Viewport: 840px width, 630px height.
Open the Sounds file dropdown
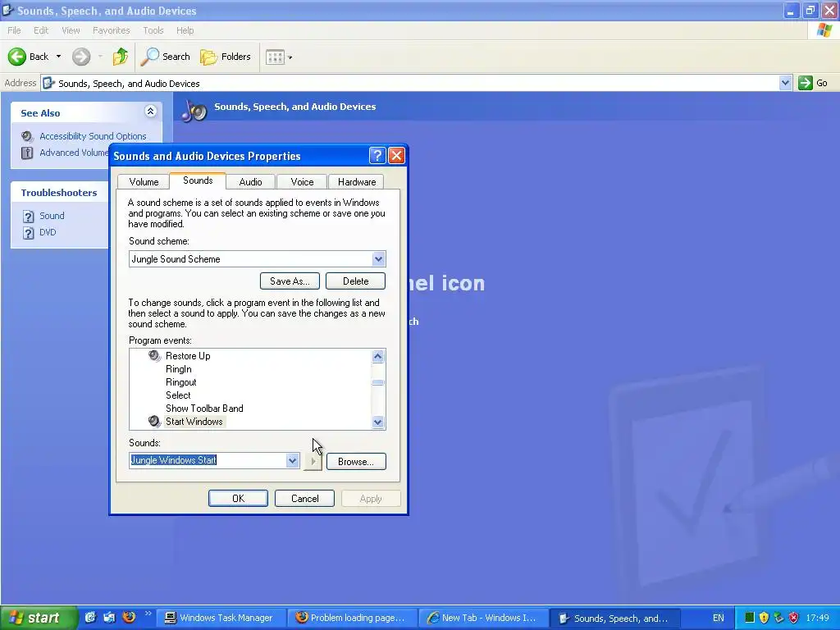click(x=292, y=461)
